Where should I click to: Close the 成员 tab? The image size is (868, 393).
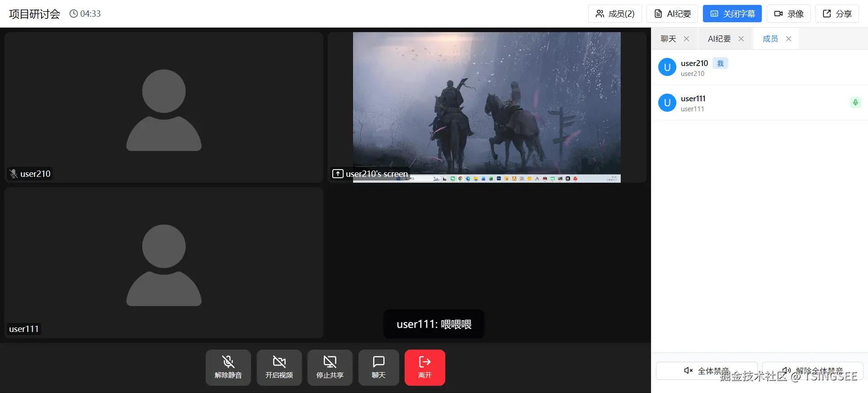click(x=788, y=39)
